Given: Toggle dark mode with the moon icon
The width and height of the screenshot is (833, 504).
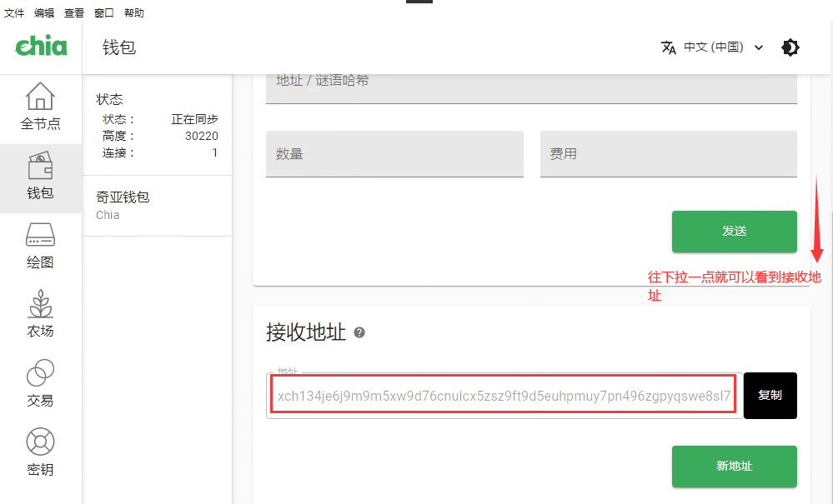Looking at the screenshot, I should [x=790, y=47].
